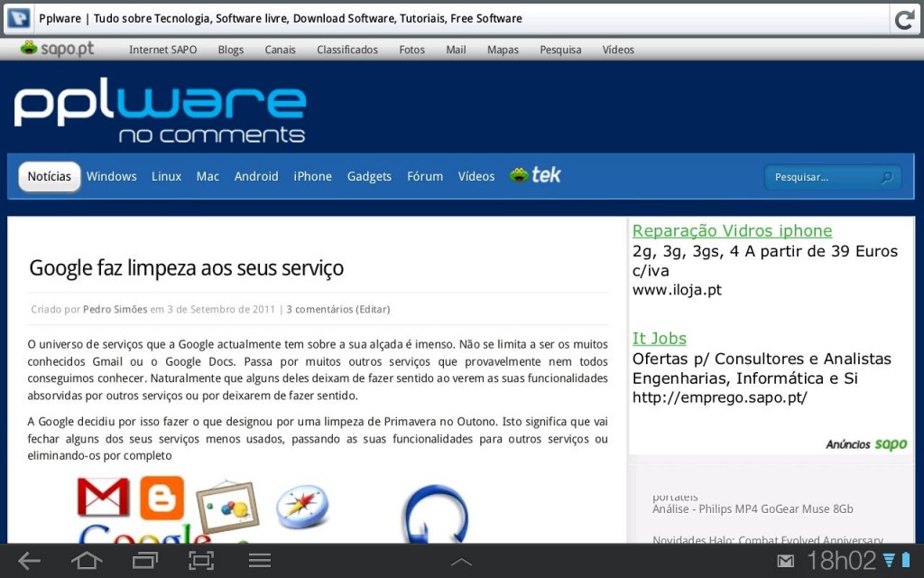Click the blue circular arrow icon image
Image resolution: width=924 pixels, height=578 pixels.
click(435, 514)
